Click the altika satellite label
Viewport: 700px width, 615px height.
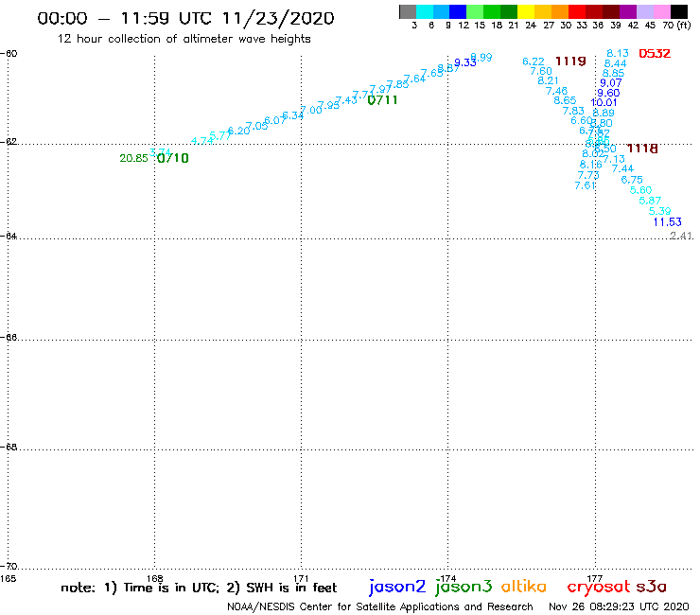point(524,586)
